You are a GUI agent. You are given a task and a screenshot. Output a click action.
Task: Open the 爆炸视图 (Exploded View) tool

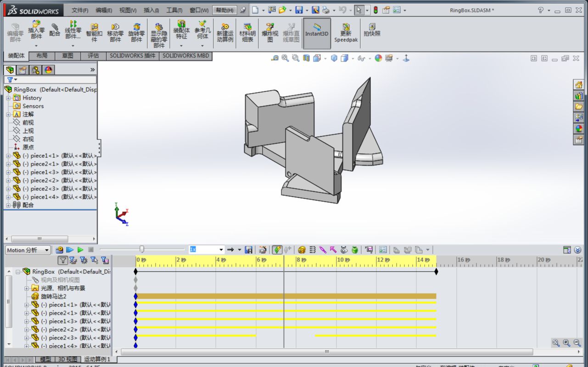coord(270,30)
